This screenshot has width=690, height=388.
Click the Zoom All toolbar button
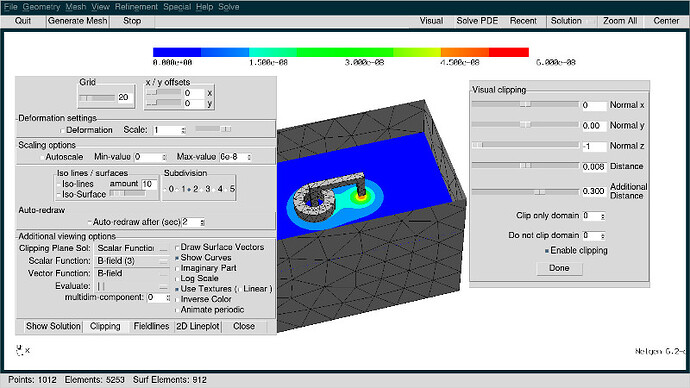[x=620, y=21]
